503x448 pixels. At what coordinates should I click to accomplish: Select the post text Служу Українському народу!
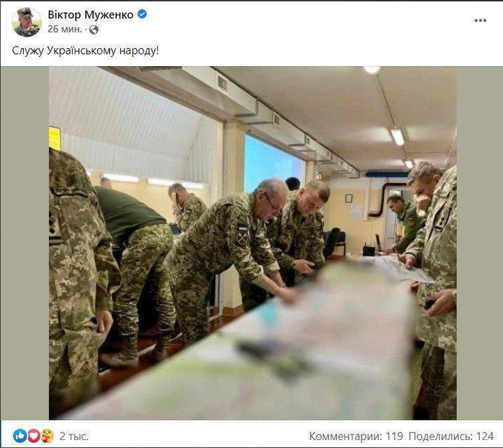pos(86,51)
